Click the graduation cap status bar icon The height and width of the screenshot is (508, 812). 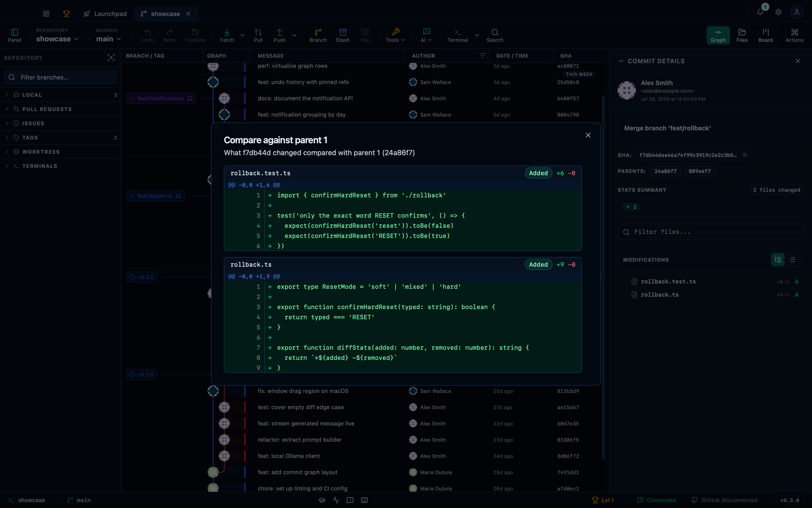tap(322, 500)
